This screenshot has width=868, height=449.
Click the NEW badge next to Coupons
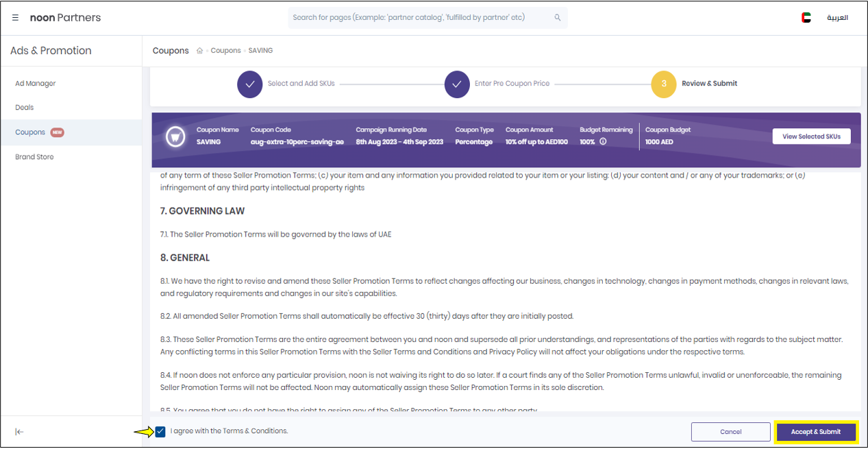pyautogui.click(x=57, y=132)
